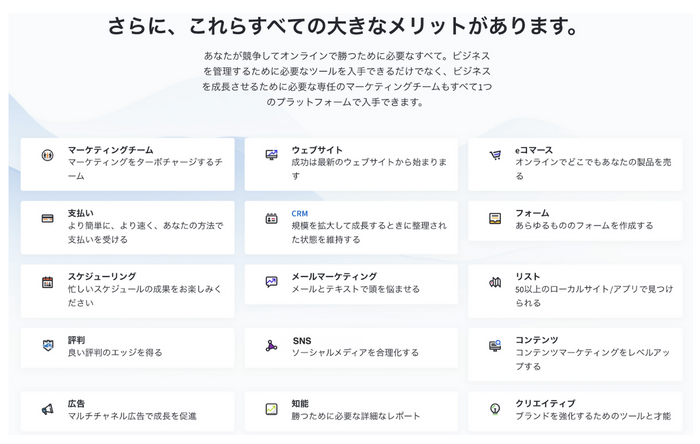Open the blue CRM link

[300, 214]
